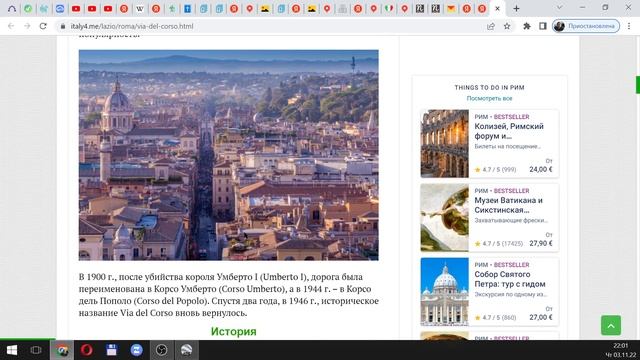View site security lock information
Screen dimensions: 640x360
click(62, 26)
